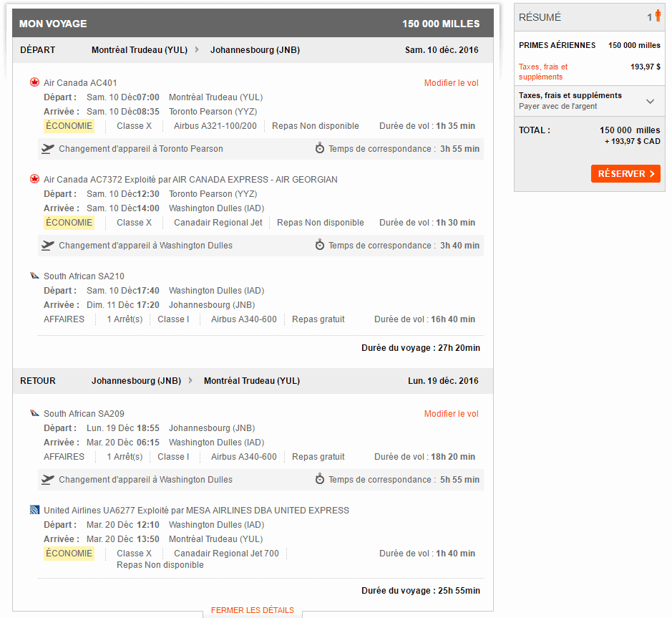Click Modifier le vol for the departure flight

[x=451, y=83]
